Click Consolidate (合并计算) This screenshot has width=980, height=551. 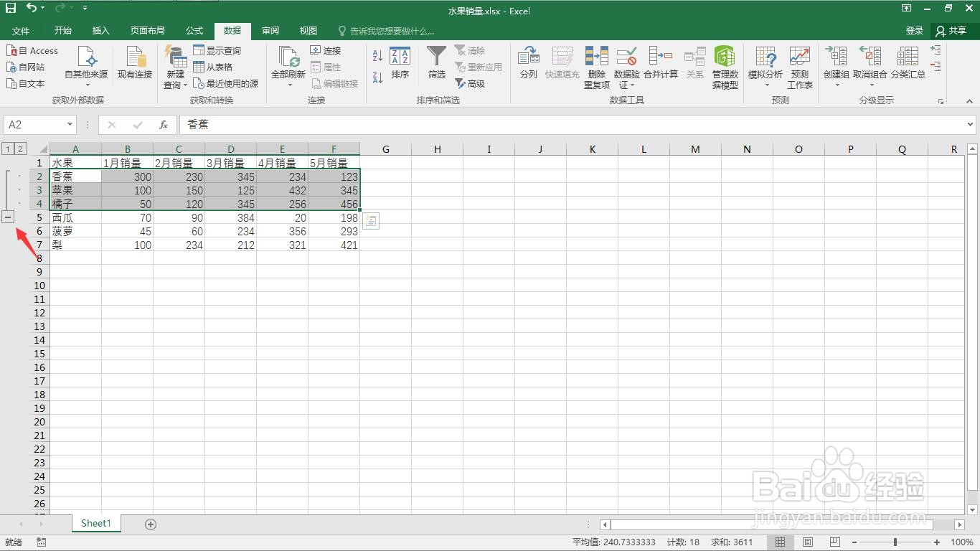[661, 63]
